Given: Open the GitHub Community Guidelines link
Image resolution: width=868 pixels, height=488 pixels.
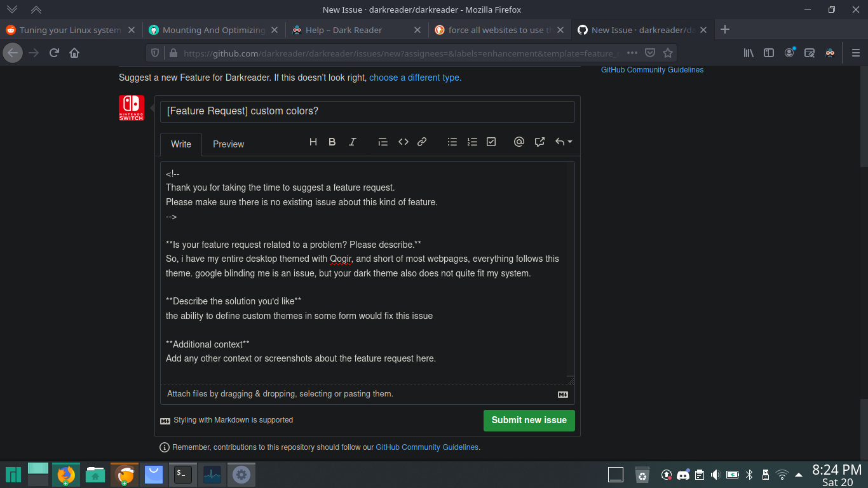Looking at the screenshot, I should (426, 447).
